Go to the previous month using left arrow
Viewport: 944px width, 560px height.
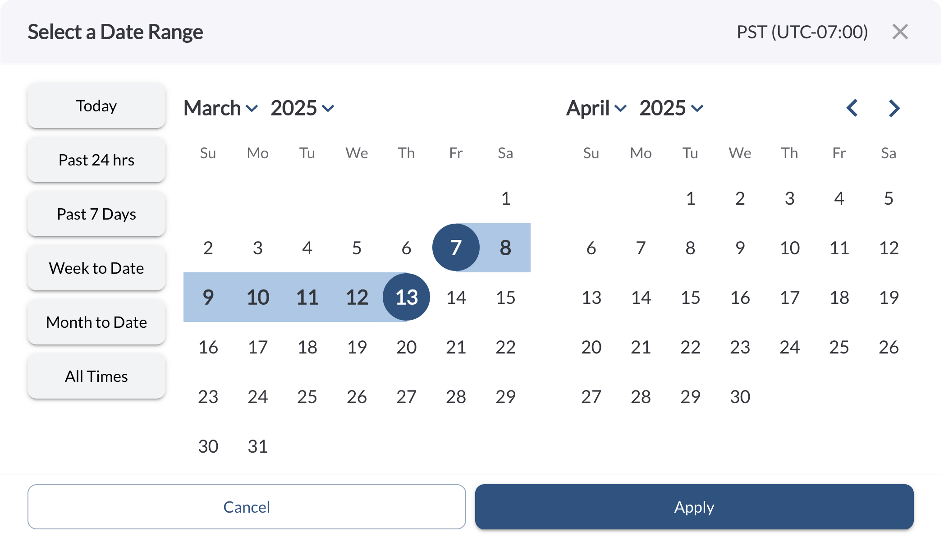[x=852, y=108]
